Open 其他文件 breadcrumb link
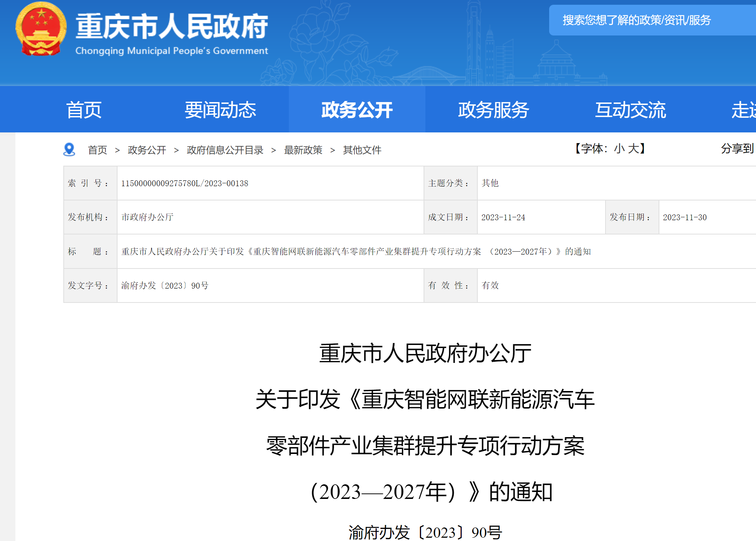 coord(362,150)
